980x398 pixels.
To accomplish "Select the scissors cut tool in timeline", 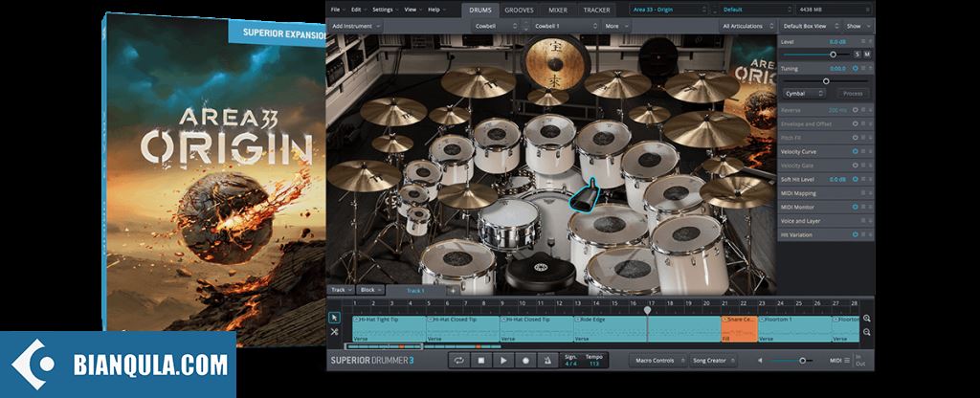I will (334, 332).
